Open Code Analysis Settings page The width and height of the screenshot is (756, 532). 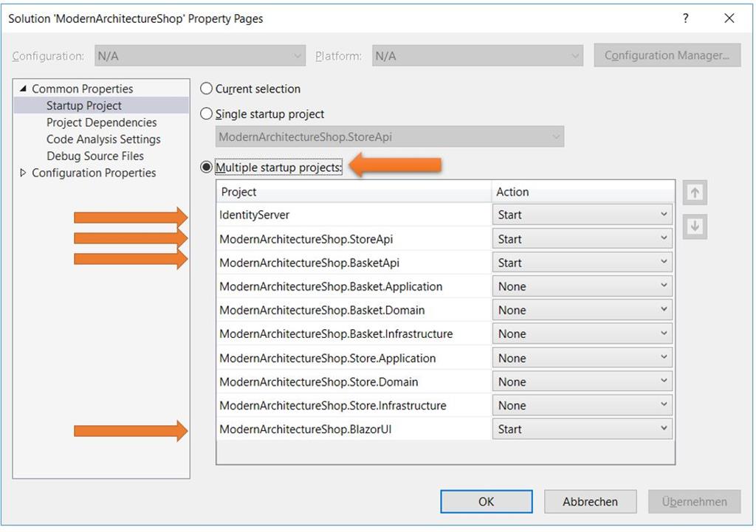tap(103, 139)
